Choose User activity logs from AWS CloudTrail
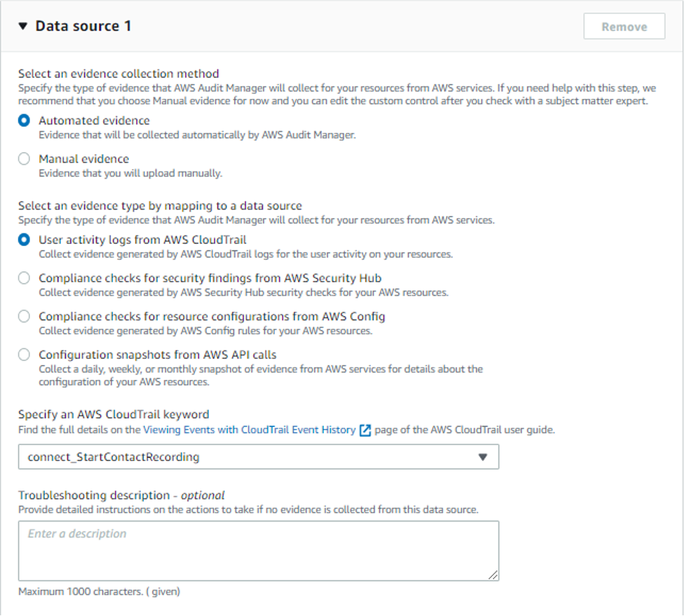The height and width of the screenshot is (616, 685). [x=23, y=239]
